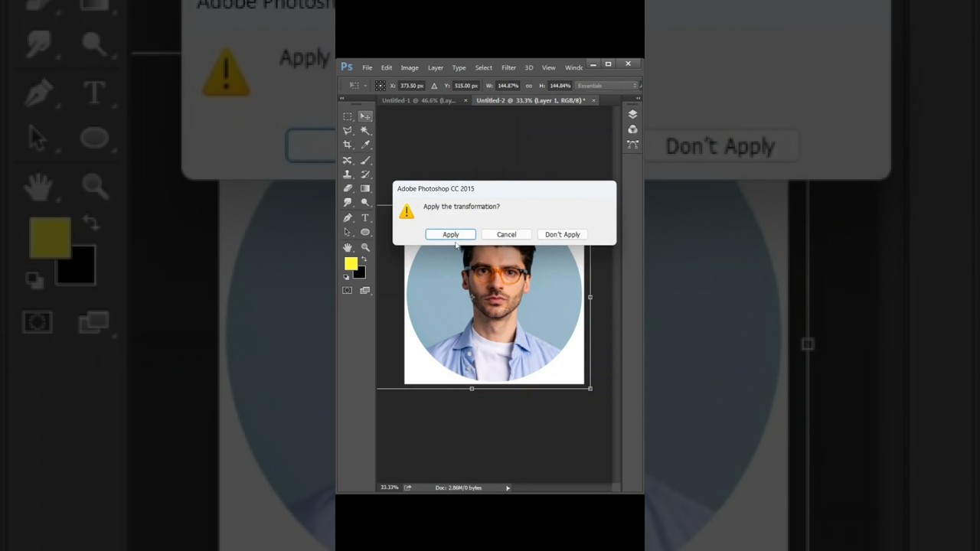Open the Select menu

click(x=483, y=67)
